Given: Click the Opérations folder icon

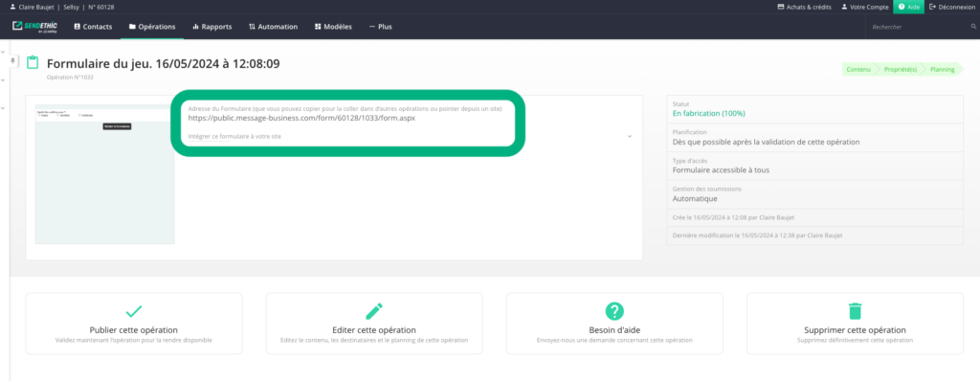Looking at the screenshot, I should 132,27.
